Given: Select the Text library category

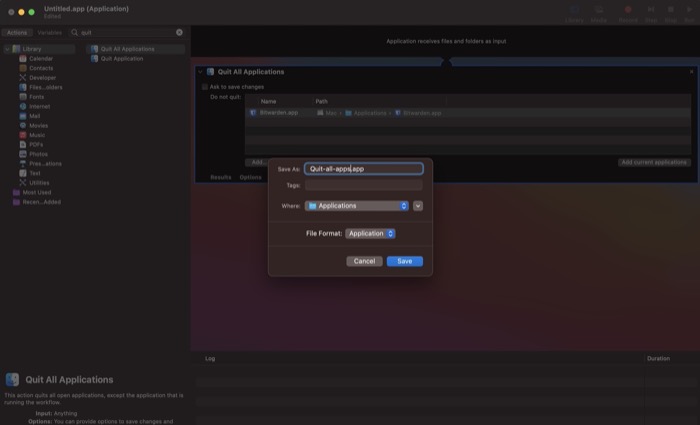Looking at the screenshot, I should [30, 173].
